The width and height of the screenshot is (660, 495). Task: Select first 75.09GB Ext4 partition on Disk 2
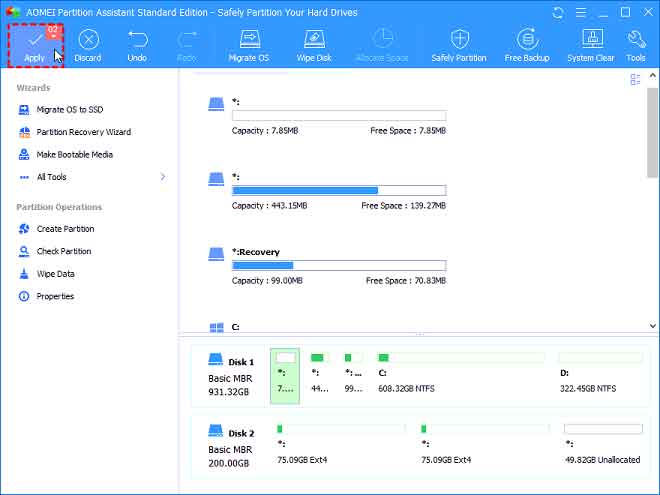340,444
